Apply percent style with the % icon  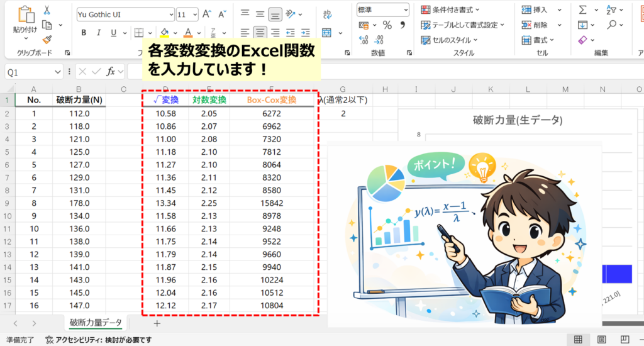tap(387, 25)
